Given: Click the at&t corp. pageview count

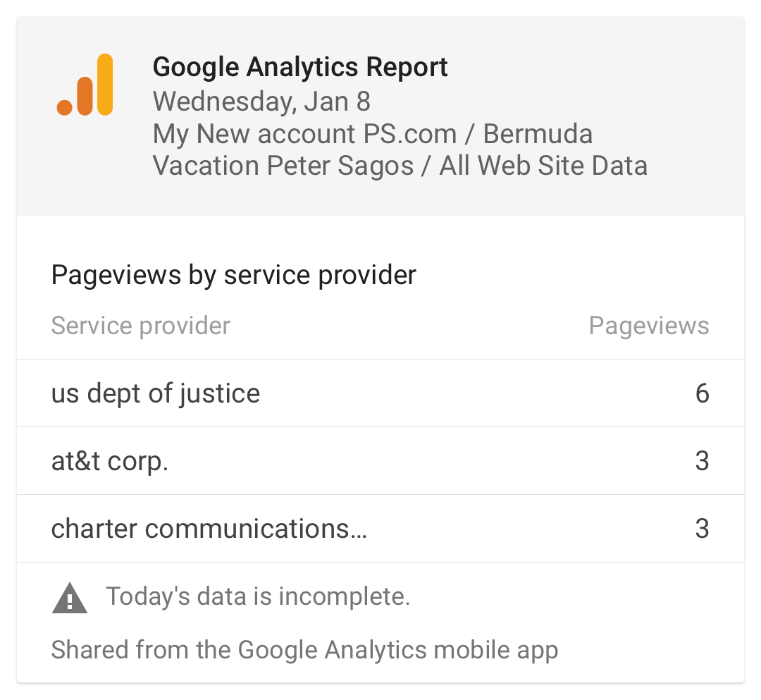Looking at the screenshot, I should point(703,461).
